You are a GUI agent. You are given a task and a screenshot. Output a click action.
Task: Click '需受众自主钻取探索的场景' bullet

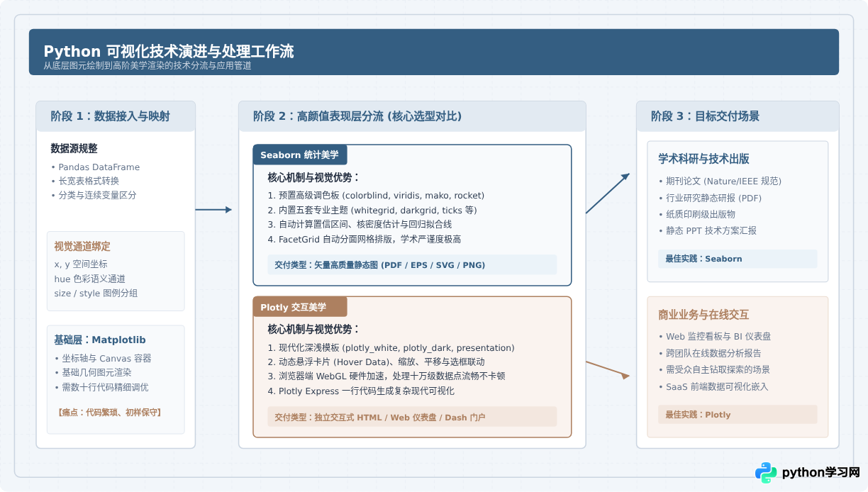[714, 369]
